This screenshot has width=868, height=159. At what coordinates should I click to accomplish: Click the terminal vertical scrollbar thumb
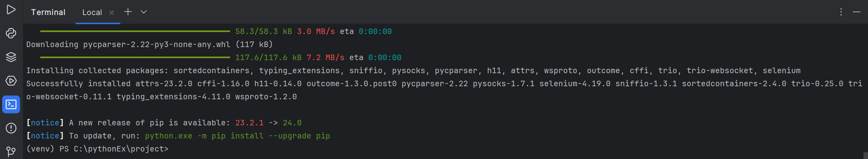click(866, 155)
